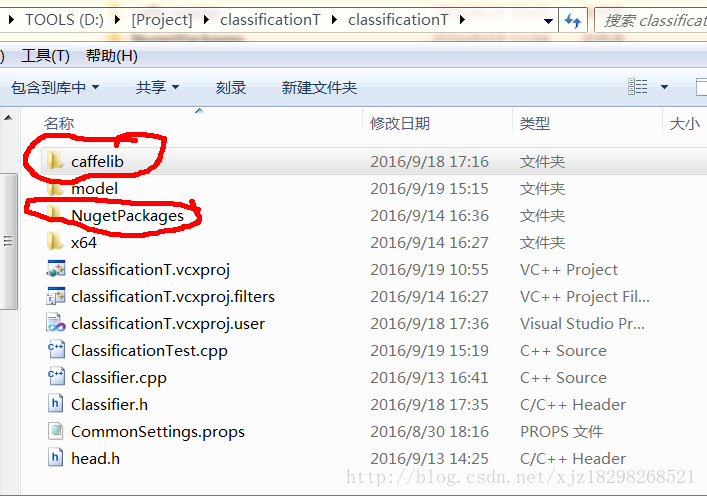Select classificationT.vcxproj.user file name
The width and height of the screenshot is (707, 497).
(168, 324)
